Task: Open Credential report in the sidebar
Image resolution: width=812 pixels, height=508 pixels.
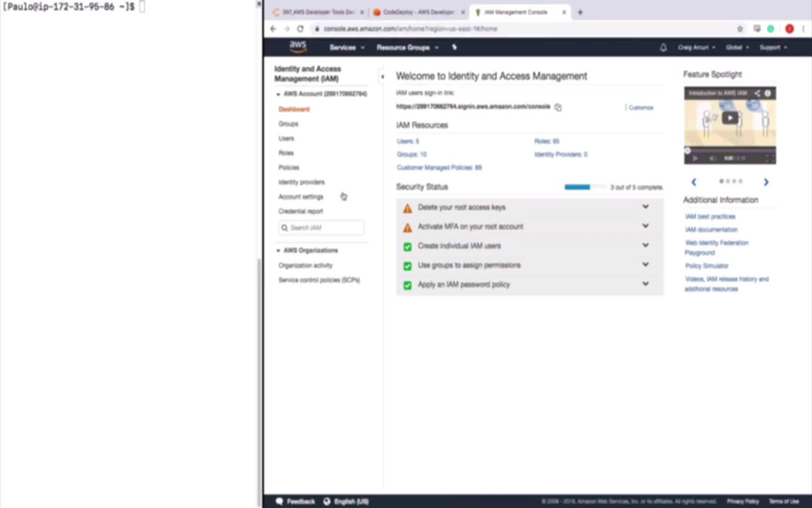Action: 301,211
